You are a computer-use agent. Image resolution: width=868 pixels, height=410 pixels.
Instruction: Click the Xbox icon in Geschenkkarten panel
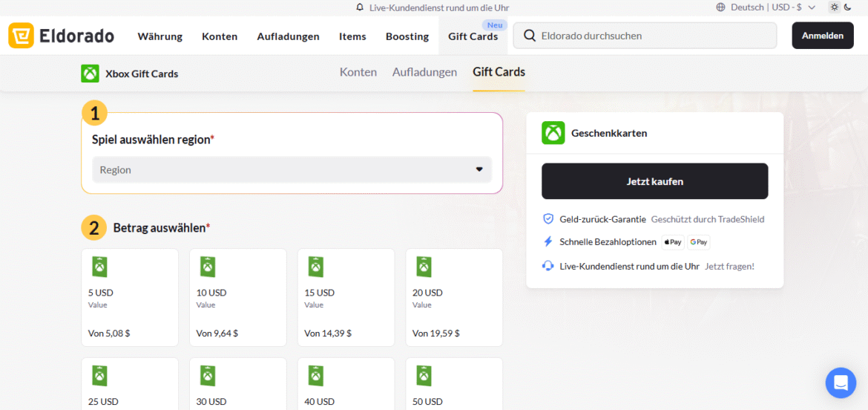(x=553, y=133)
